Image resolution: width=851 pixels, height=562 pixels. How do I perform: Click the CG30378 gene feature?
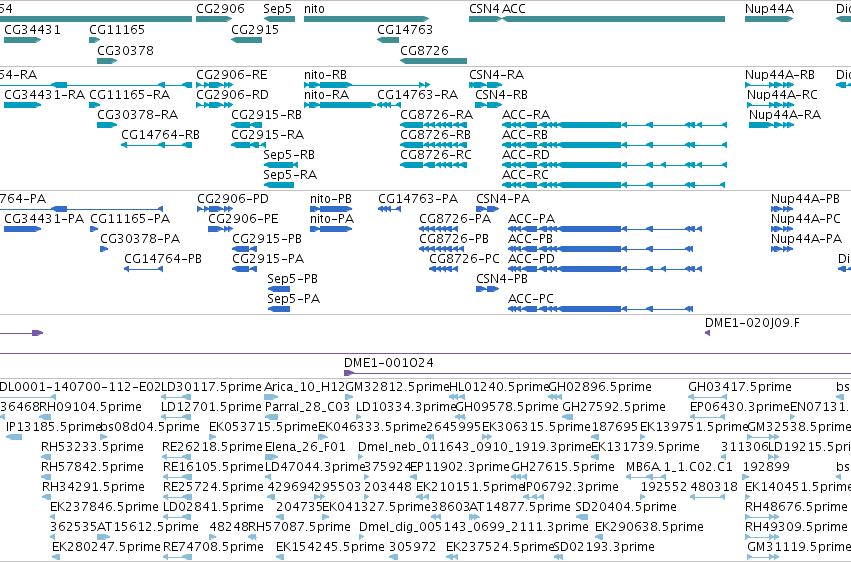(107, 61)
